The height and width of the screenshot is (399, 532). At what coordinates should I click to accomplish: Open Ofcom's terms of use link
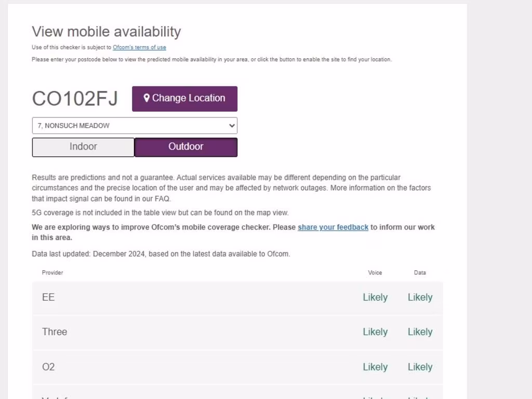139,47
